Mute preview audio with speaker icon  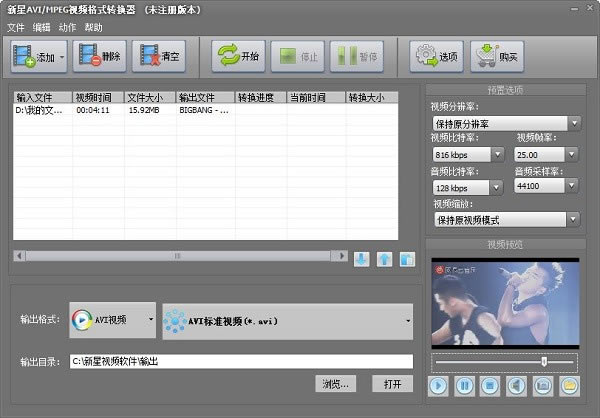pyautogui.click(x=517, y=385)
